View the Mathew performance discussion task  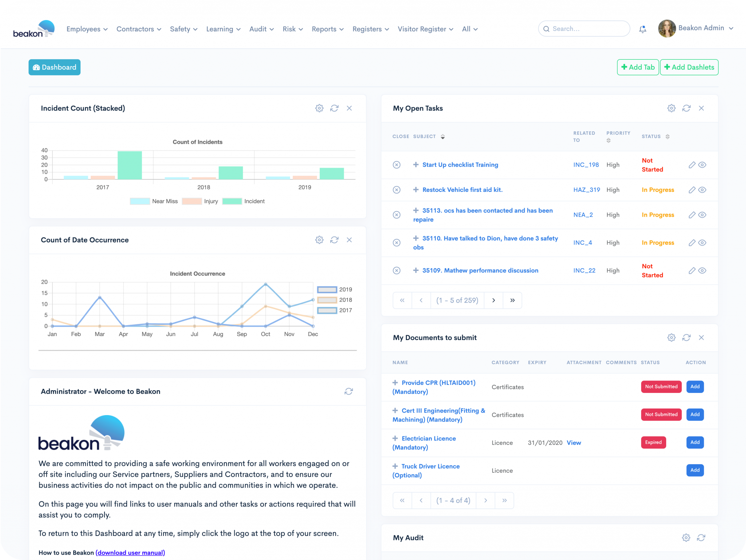point(702,271)
